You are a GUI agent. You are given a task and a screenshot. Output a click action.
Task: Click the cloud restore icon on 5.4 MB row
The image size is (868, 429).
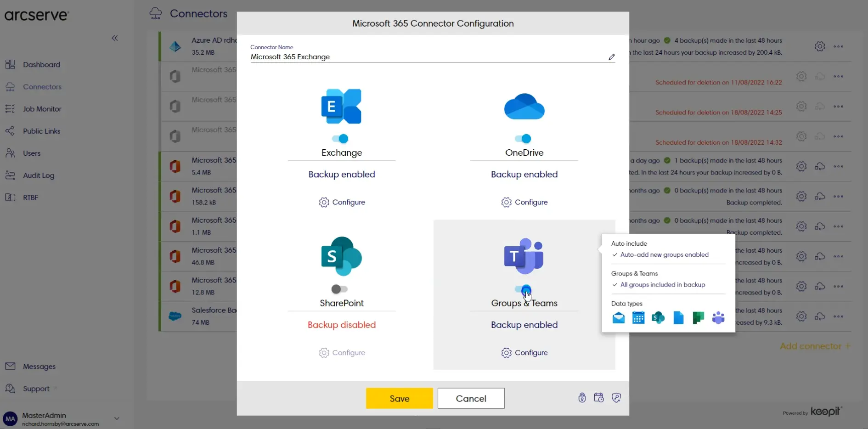(820, 166)
